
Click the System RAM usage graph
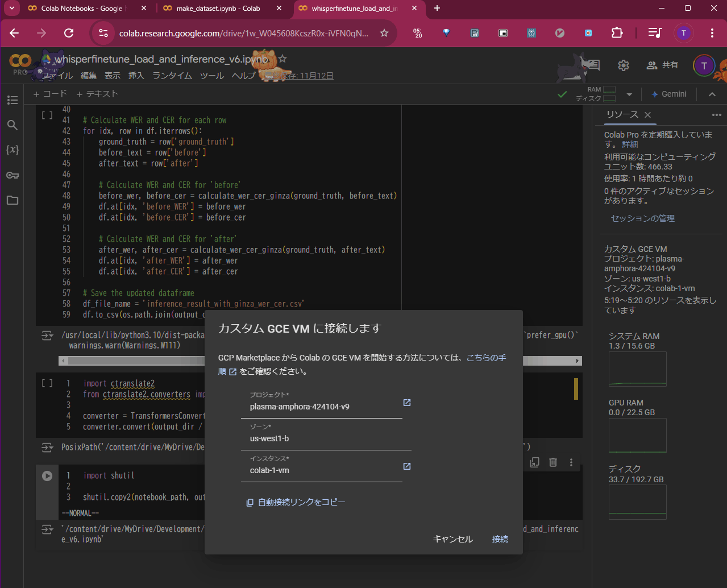tap(637, 369)
